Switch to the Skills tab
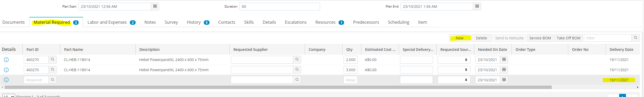 249,22
